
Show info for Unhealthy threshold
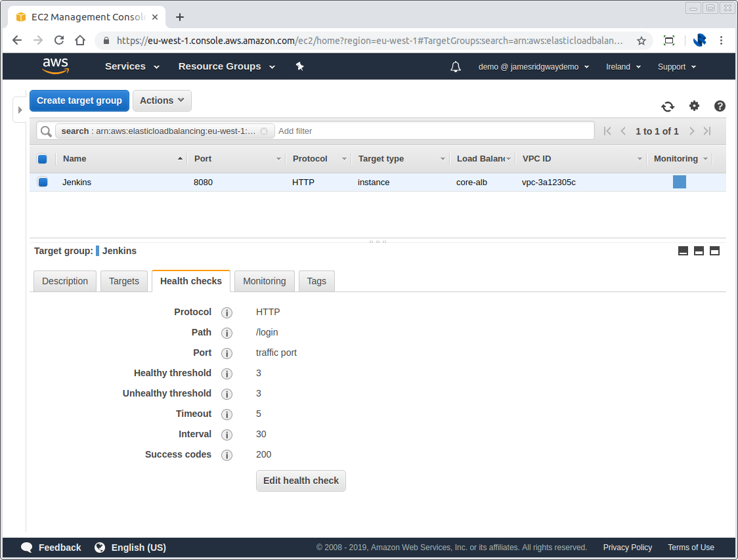coord(227,394)
